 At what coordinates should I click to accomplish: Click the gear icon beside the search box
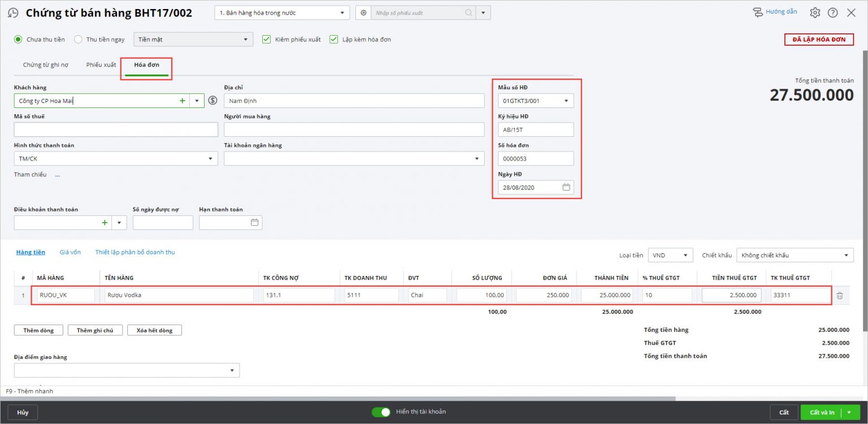(x=363, y=12)
